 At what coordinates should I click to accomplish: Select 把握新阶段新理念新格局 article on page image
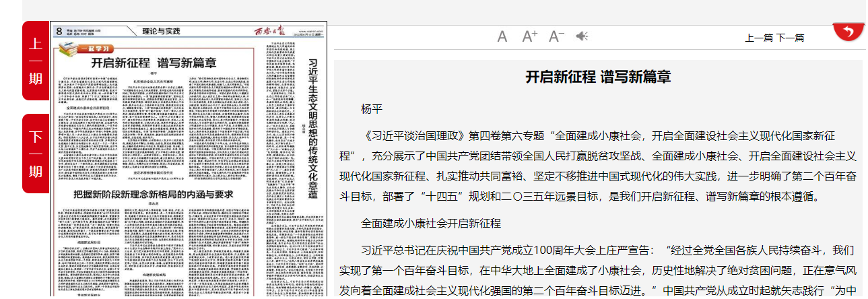153,195
